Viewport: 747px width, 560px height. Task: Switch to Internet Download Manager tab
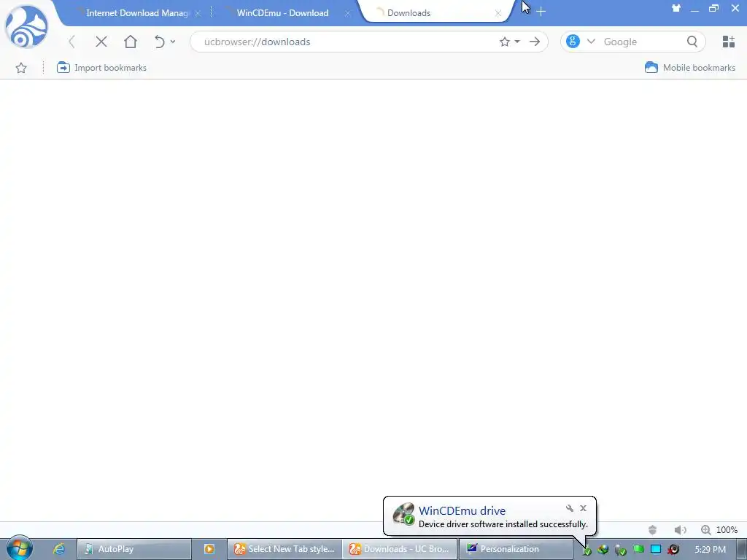(x=136, y=13)
